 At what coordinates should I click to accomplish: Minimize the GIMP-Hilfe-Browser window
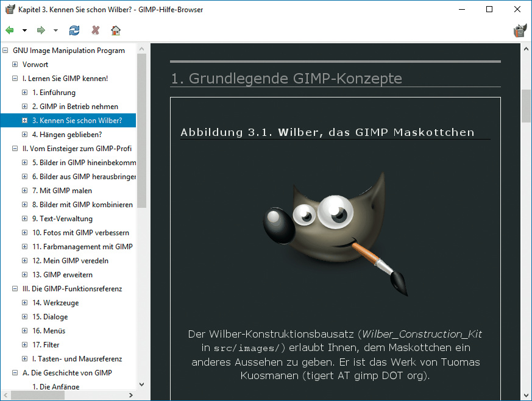click(x=462, y=9)
